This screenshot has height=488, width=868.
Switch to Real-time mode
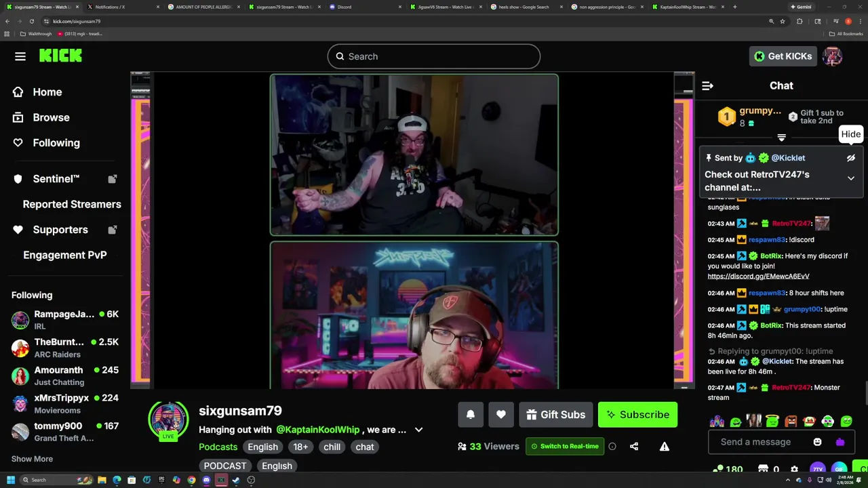565,447
